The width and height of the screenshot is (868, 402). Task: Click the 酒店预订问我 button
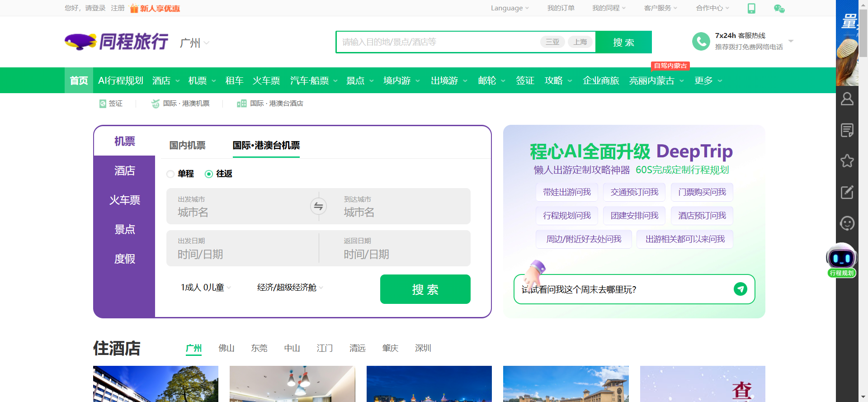(702, 216)
